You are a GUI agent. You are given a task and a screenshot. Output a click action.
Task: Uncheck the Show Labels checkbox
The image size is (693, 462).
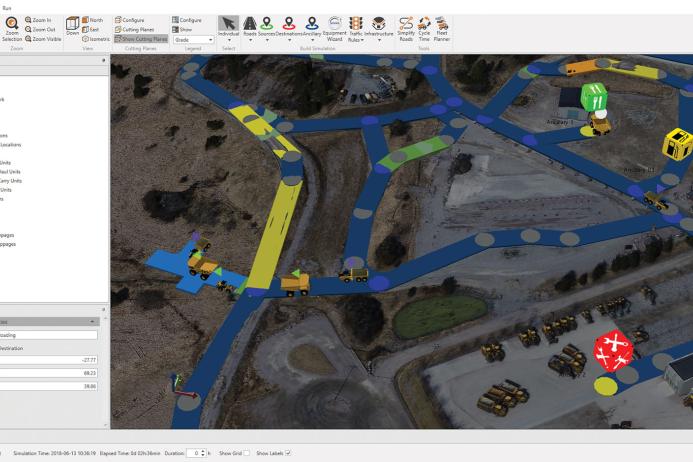(x=288, y=453)
